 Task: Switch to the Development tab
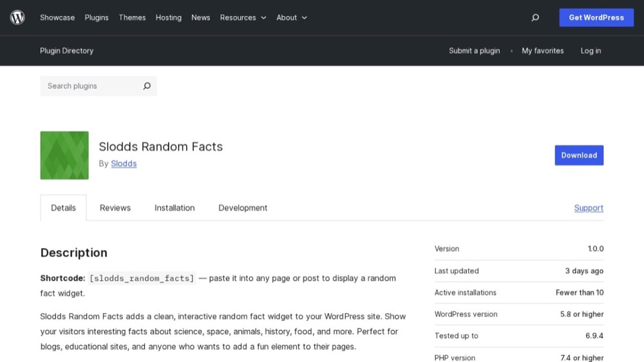point(243,208)
